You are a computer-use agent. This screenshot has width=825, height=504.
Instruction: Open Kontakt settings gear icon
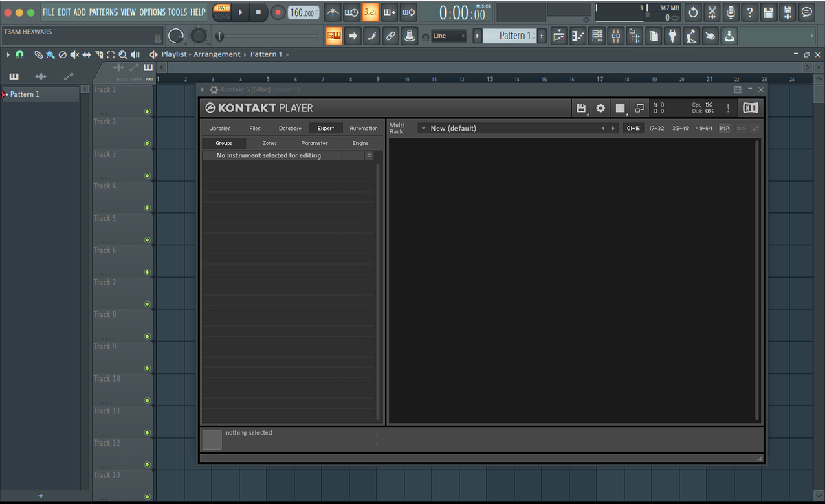600,108
